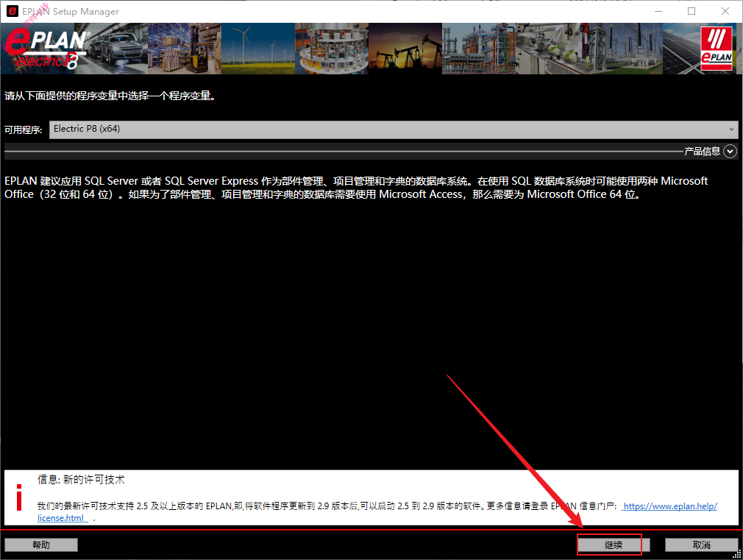Open the eplan.help license.html link

(x=669, y=506)
